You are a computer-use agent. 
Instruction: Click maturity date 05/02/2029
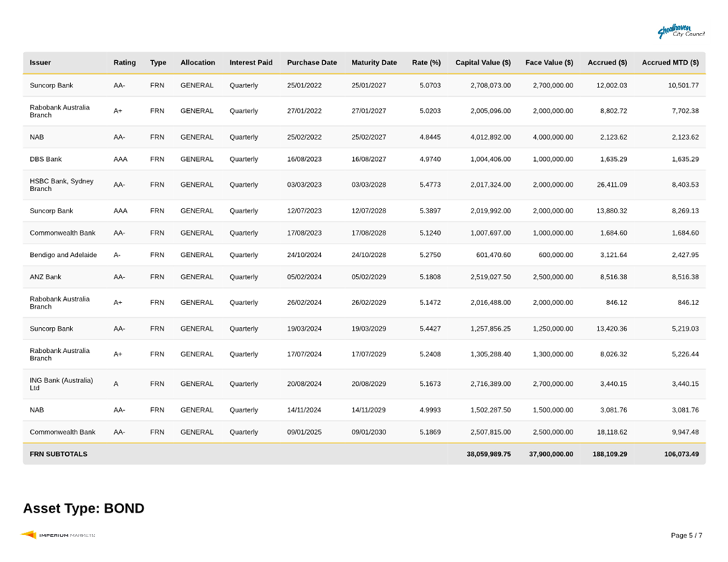pyautogui.click(x=368, y=277)
